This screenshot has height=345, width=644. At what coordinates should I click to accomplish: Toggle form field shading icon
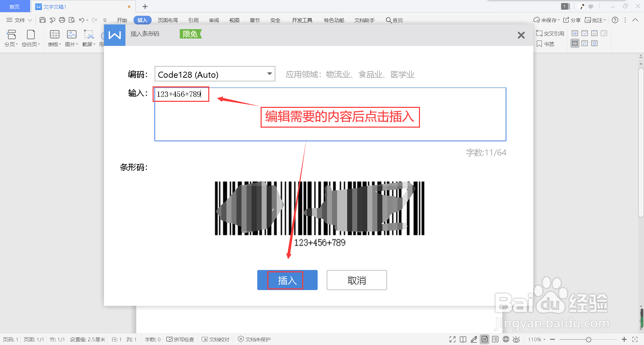(575, 43)
